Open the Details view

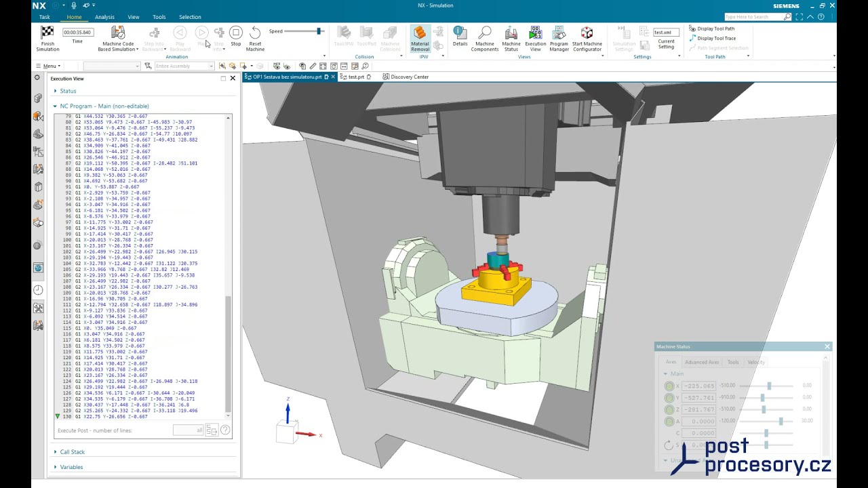click(x=460, y=37)
